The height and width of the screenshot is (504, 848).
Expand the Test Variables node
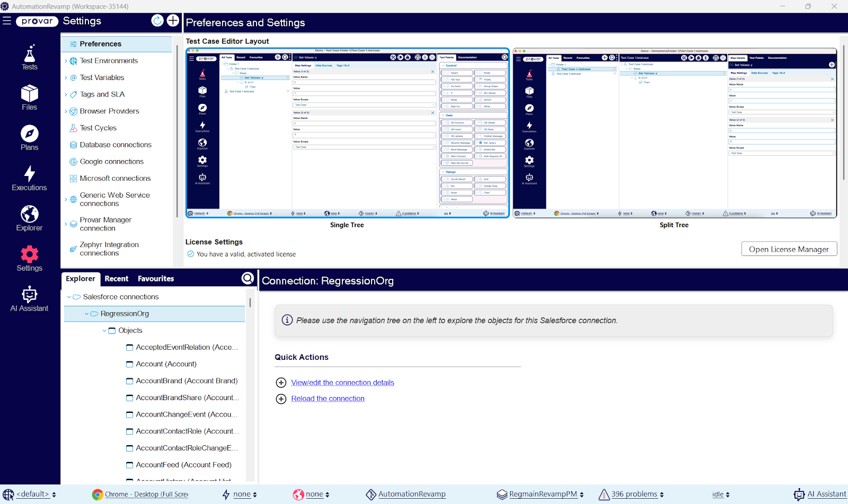[66, 78]
